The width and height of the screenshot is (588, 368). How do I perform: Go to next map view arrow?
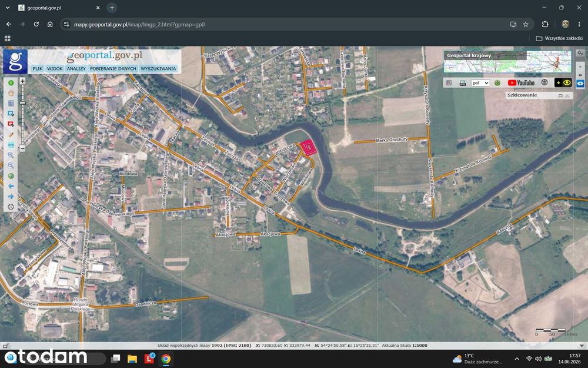[x=11, y=197]
